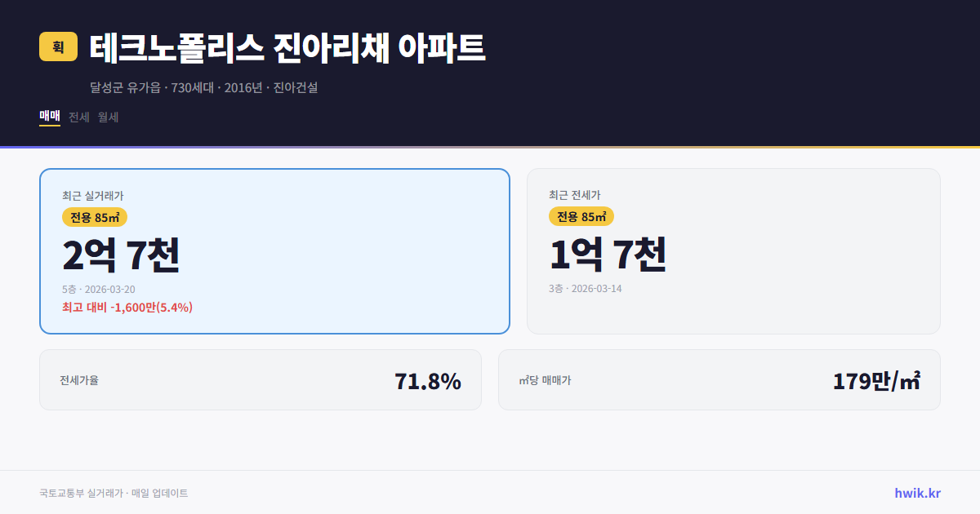The image size is (980, 514).
Task: Switch to the 월세 tab
Action: 107,117
